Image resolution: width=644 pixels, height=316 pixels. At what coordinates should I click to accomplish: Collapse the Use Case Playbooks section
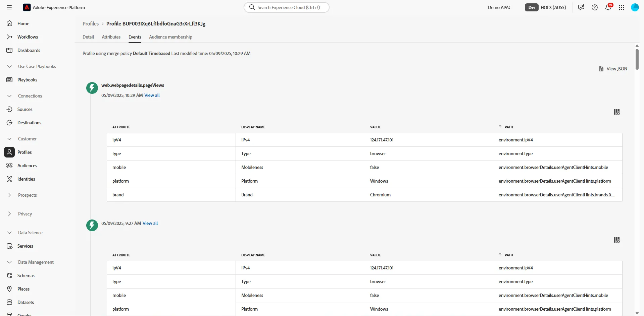click(x=9, y=66)
